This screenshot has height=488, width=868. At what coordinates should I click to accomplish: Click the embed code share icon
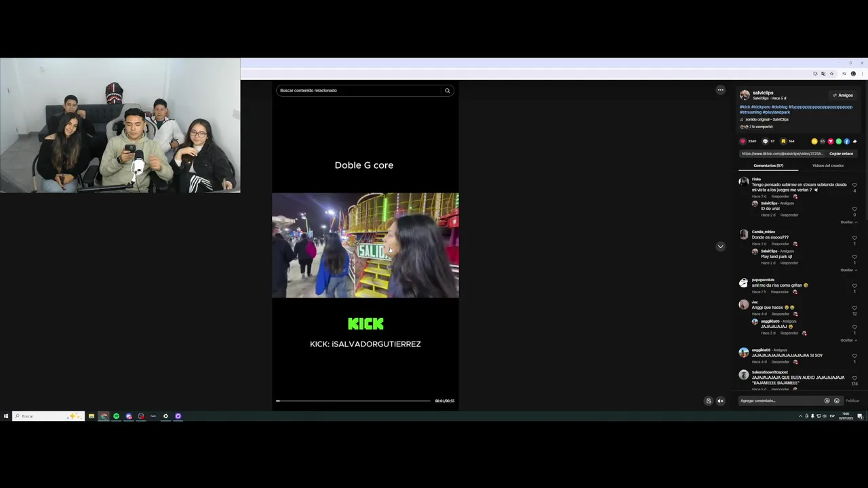pyautogui.click(x=823, y=142)
